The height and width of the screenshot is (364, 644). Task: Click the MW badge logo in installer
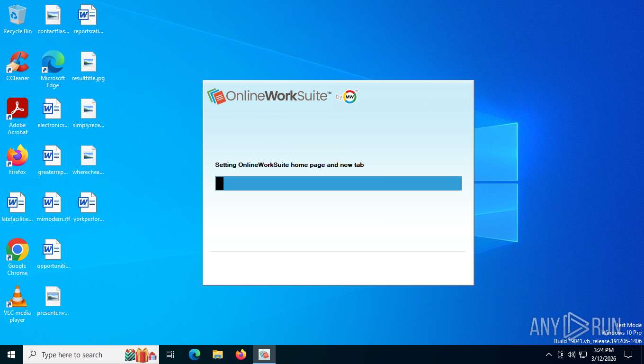point(350,97)
